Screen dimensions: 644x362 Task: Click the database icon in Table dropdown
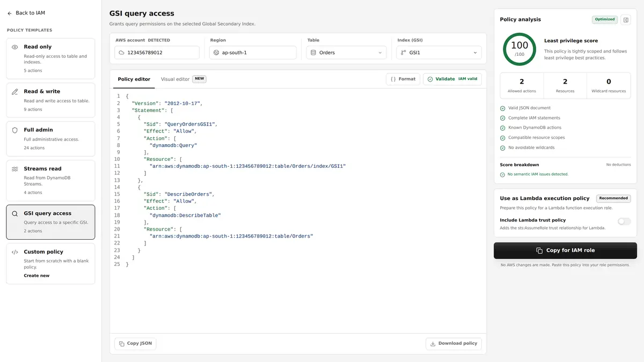coord(313,53)
